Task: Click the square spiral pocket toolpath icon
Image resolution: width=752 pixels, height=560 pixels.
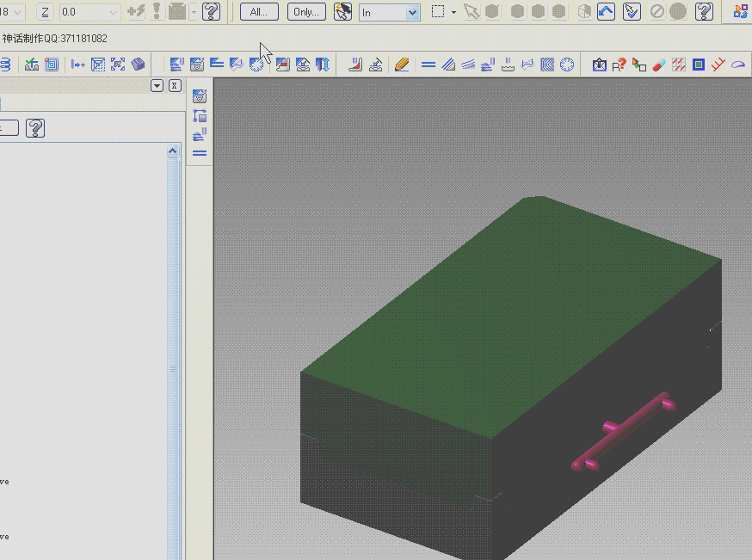Action: click(52, 65)
